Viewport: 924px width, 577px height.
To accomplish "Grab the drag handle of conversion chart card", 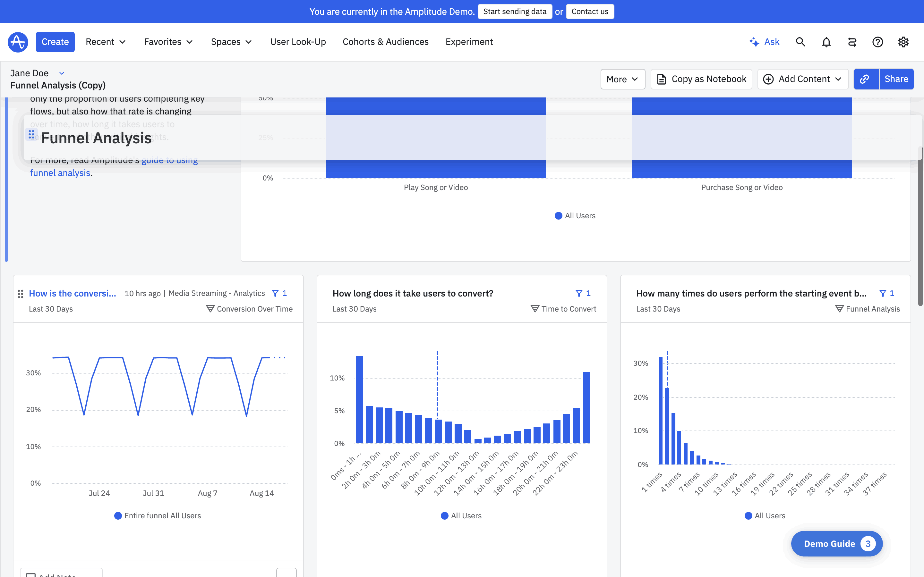I will pos(21,293).
